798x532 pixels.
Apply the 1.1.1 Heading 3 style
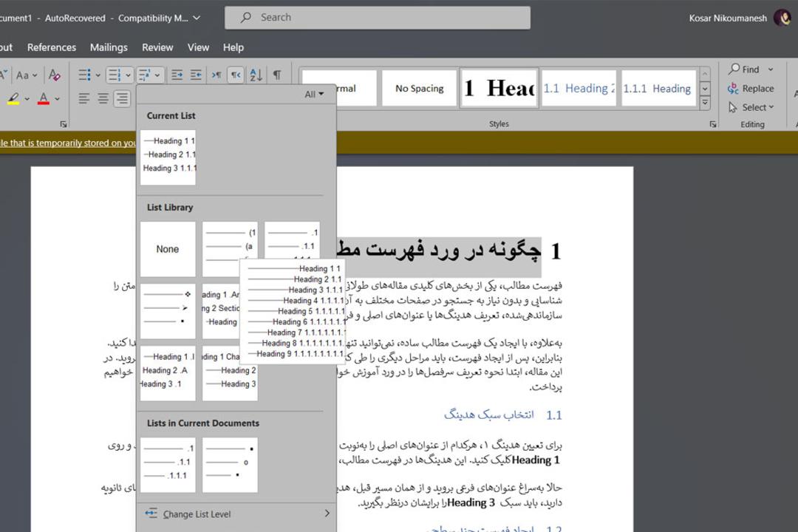pos(658,88)
